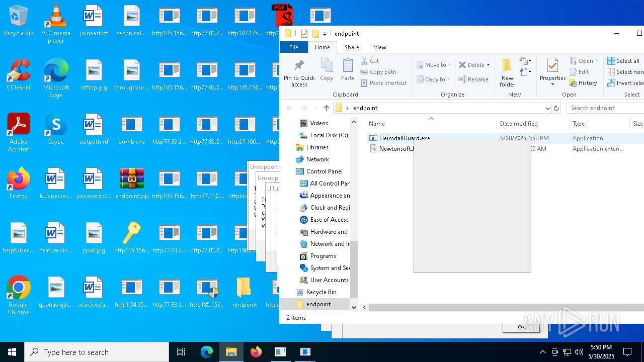
Task: Expand the address bar history dropdown
Action: [x=547, y=108]
